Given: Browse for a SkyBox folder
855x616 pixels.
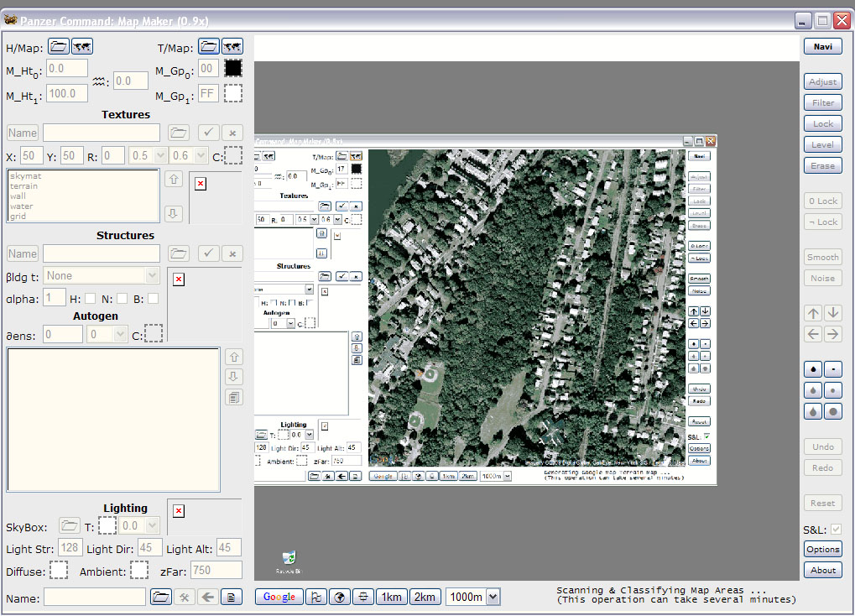Looking at the screenshot, I should [70, 526].
